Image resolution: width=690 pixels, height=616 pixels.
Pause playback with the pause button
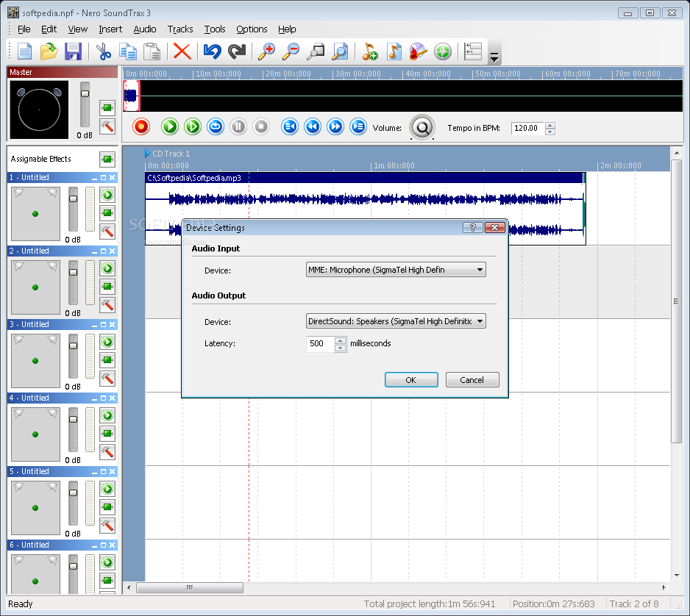pos(238,126)
